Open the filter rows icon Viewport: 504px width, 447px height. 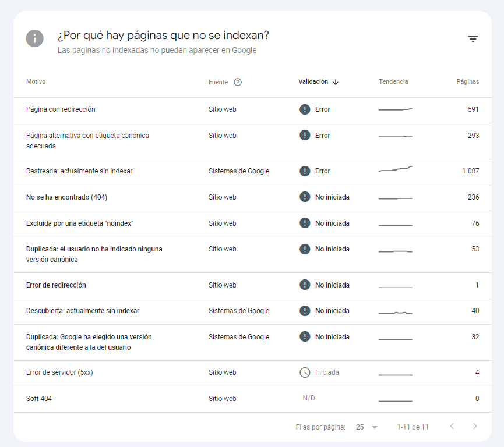(473, 39)
